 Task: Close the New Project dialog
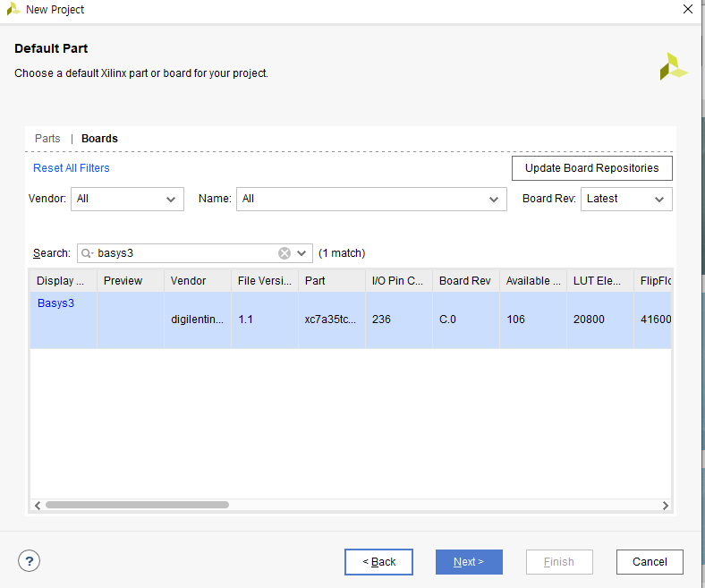click(x=687, y=10)
